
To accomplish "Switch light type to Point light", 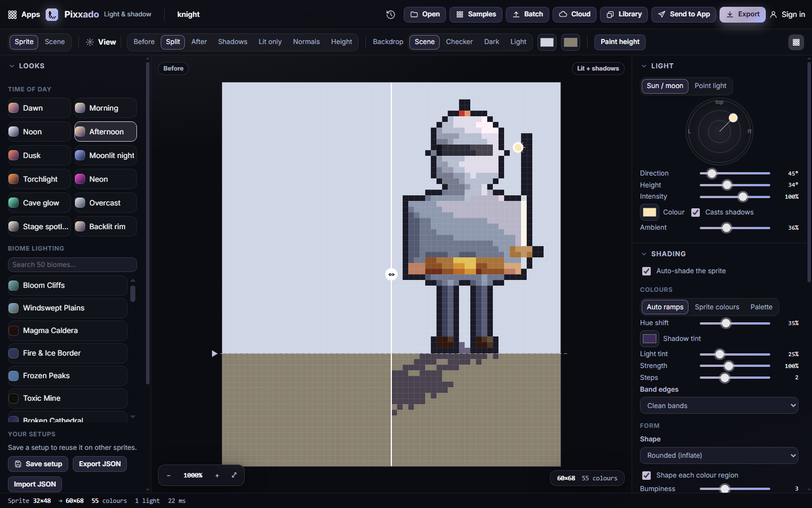I will (710, 86).
